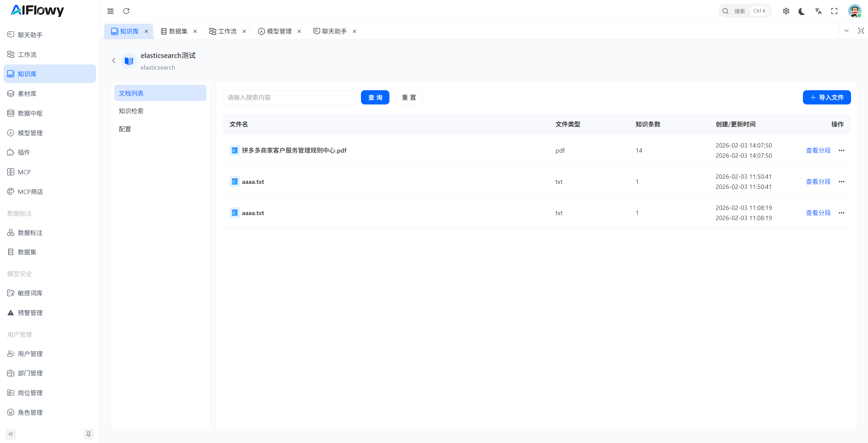The height and width of the screenshot is (443, 868).
Task: Toggle the sidebar menu fold icon
Action: pos(110,11)
